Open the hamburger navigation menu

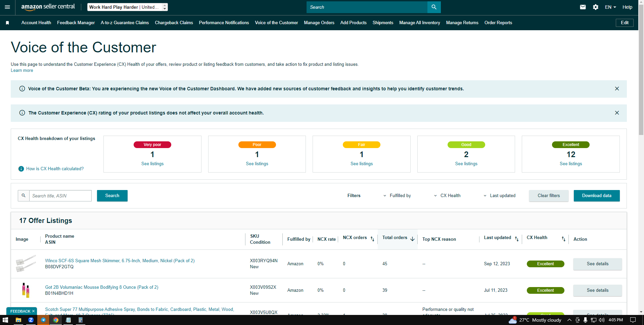7,7
